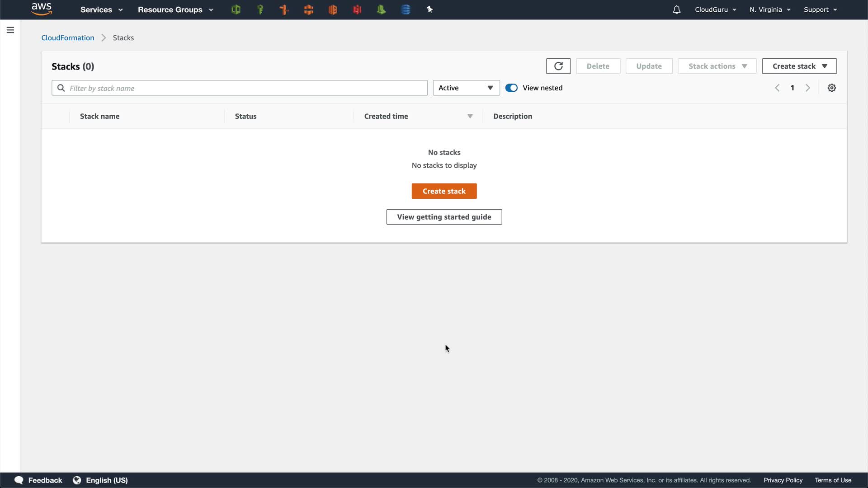The width and height of the screenshot is (868, 488).
Task: Toggle the View nested switch
Action: point(511,88)
